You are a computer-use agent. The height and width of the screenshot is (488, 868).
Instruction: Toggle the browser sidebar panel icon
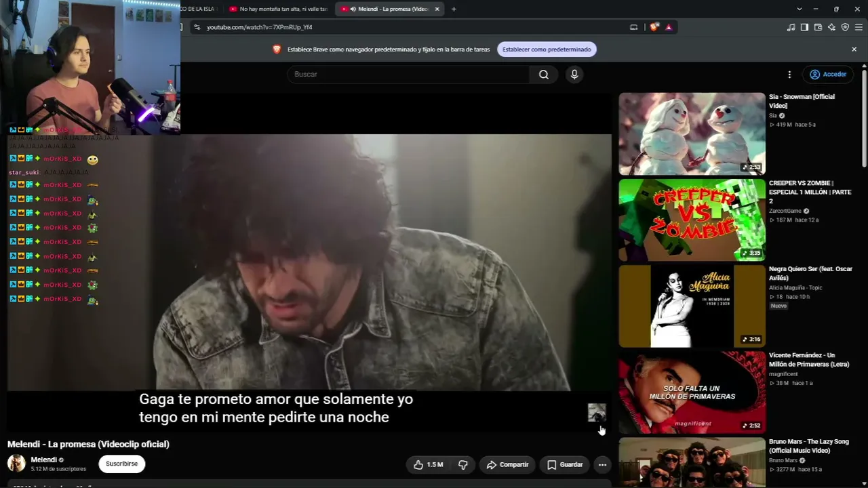[804, 27]
